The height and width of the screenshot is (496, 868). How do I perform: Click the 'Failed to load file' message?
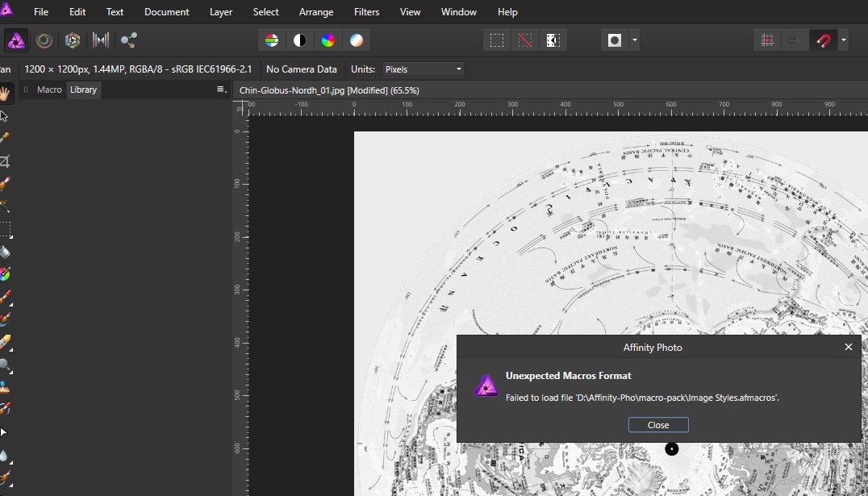(x=642, y=398)
